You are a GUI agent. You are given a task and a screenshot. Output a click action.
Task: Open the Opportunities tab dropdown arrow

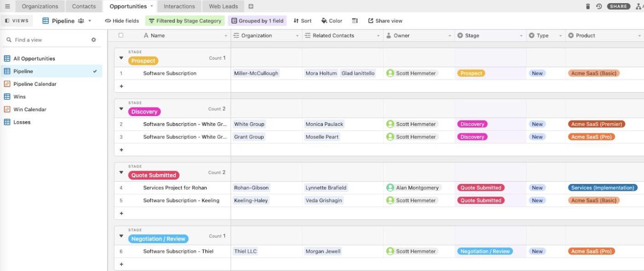152,6
